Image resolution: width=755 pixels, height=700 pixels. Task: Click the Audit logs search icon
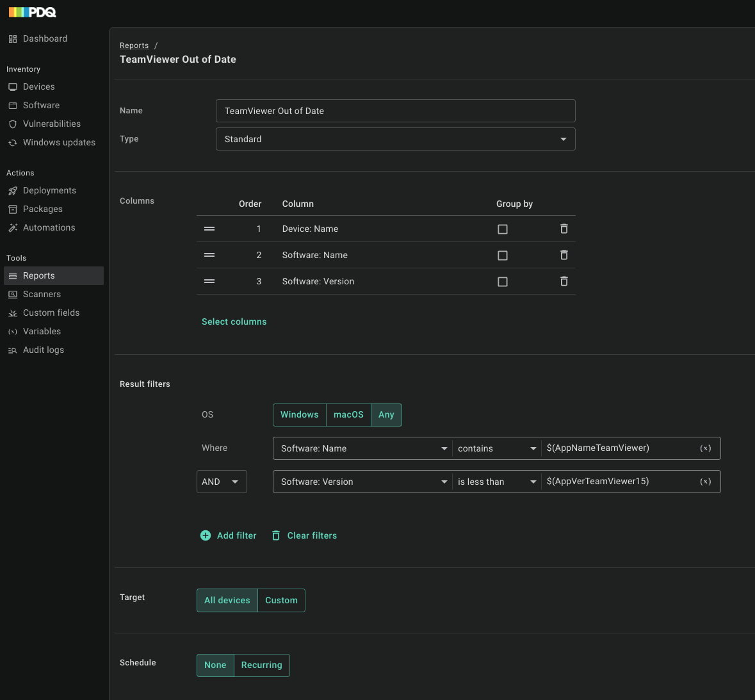[x=13, y=350]
